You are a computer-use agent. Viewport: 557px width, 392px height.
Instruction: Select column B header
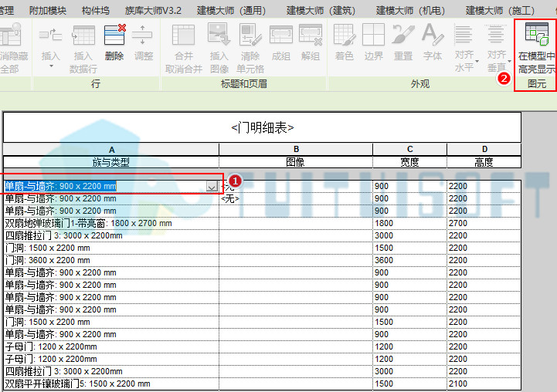coord(296,150)
